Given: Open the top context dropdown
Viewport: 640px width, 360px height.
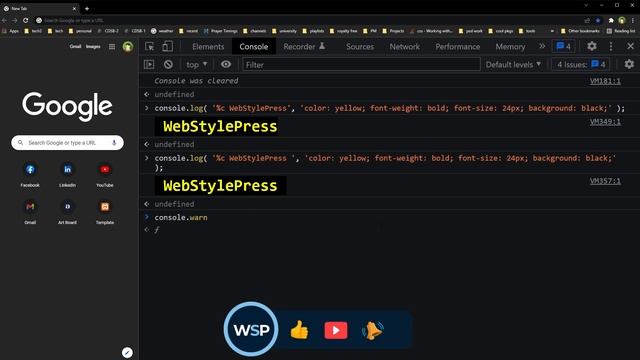Looking at the screenshot, I should coord(197,64).
